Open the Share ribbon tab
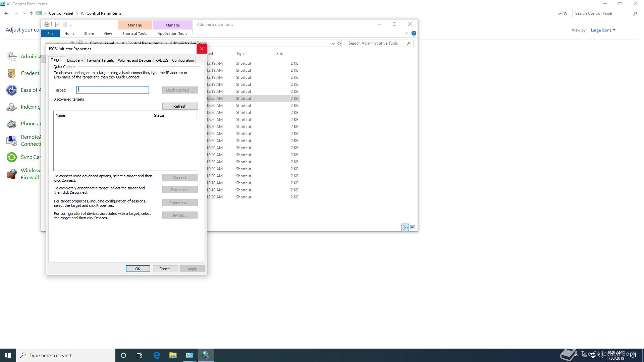The height and width of the screenshot is (362, 644). tap(89, 34)
